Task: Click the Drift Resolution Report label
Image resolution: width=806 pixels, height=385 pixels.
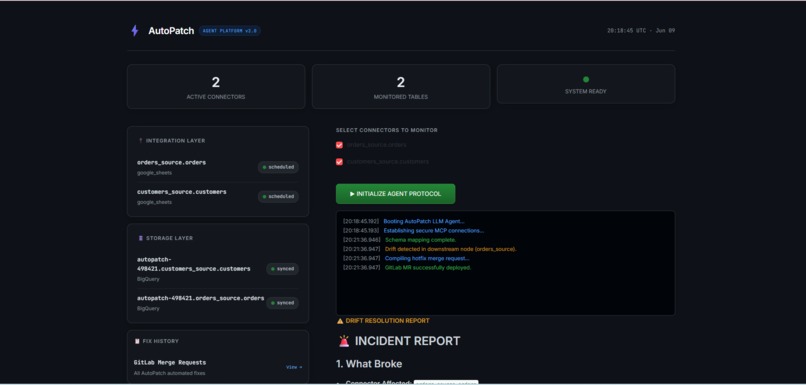Action: [388, 321]
